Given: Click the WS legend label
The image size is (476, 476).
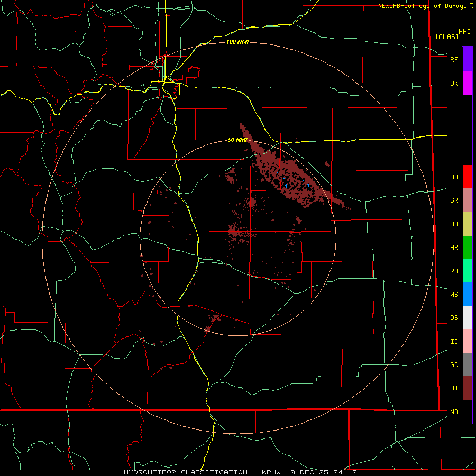Looking at the screenshot, I should (x=454, y=294).
